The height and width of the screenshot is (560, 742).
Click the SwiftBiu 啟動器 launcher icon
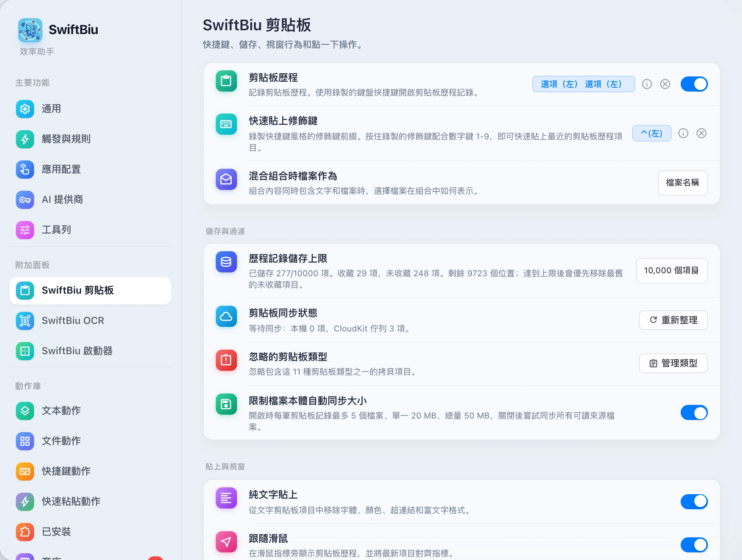click(x=25, y=351)
